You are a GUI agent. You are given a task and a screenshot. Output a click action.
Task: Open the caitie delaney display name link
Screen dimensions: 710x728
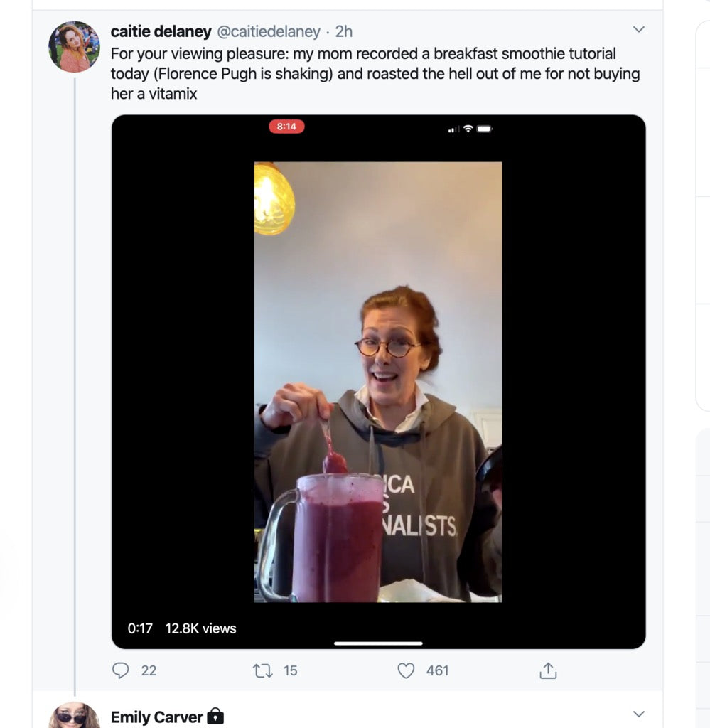point(161,31)
